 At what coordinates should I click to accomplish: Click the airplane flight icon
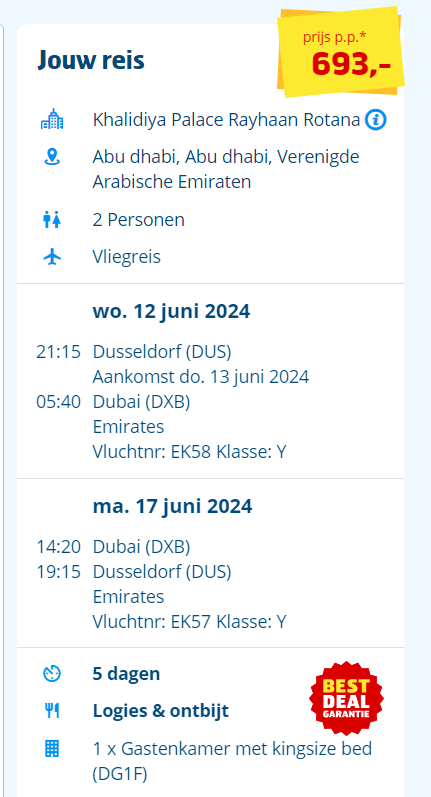point(52,257)
